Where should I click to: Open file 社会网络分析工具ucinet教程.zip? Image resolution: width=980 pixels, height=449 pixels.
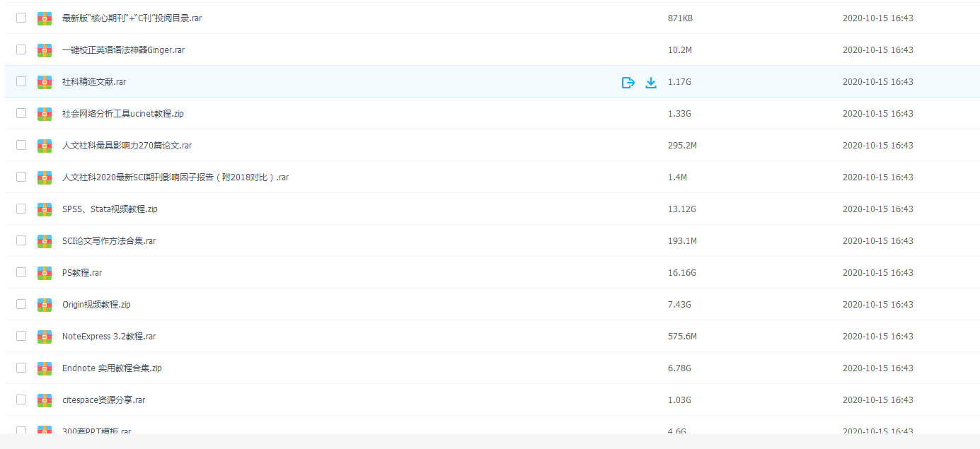coord(123,114)
